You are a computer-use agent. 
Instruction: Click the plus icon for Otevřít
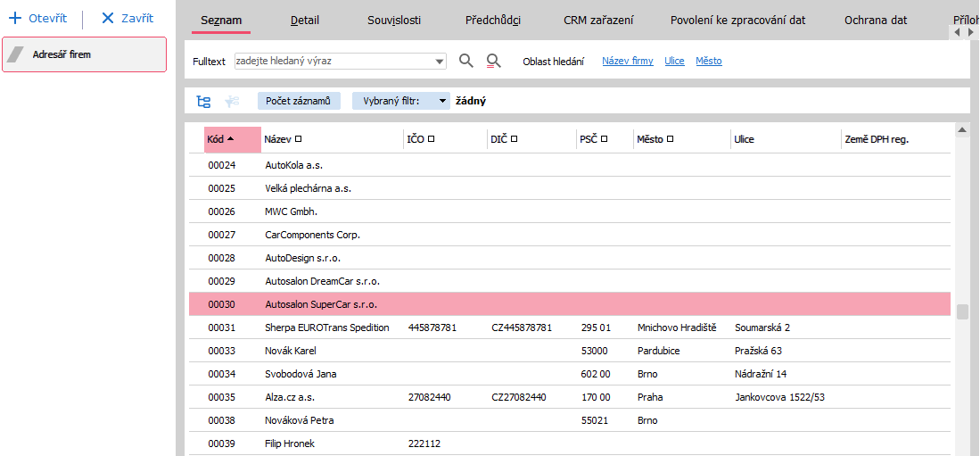14,18
